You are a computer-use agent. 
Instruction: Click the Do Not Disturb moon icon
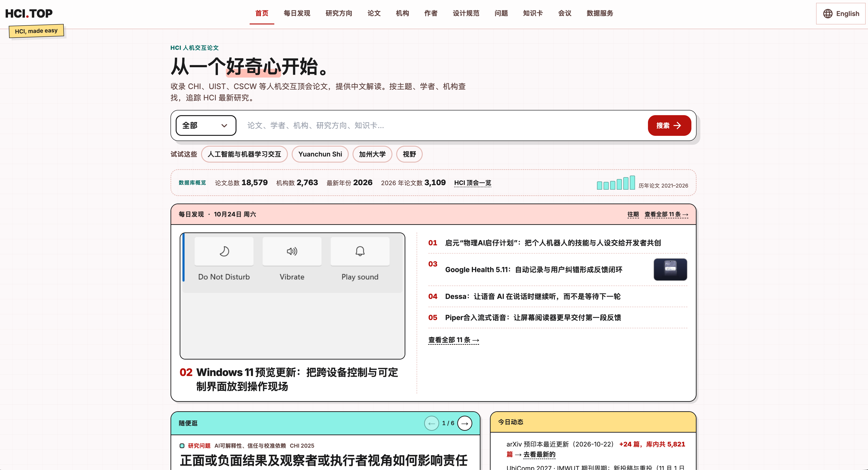tap(224, 251)
